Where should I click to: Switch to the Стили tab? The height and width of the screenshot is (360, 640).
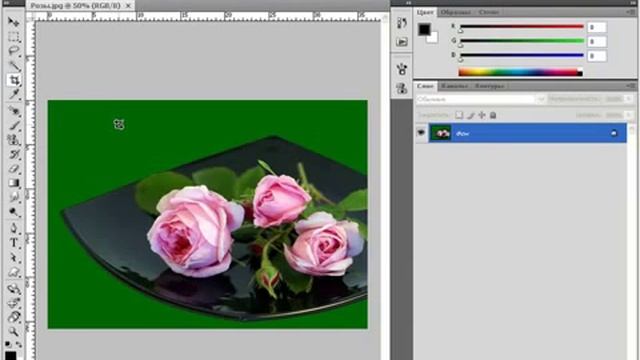pos(489,12)
